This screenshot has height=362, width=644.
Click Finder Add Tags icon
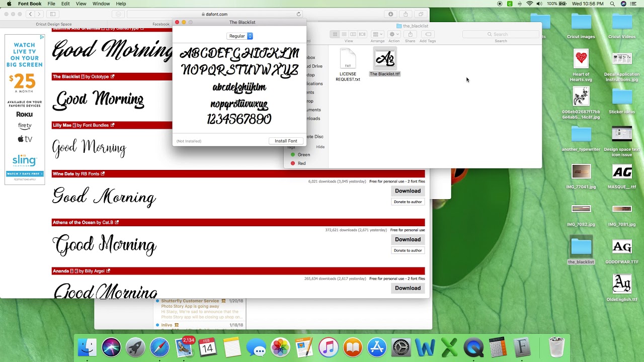click(428, 34)
